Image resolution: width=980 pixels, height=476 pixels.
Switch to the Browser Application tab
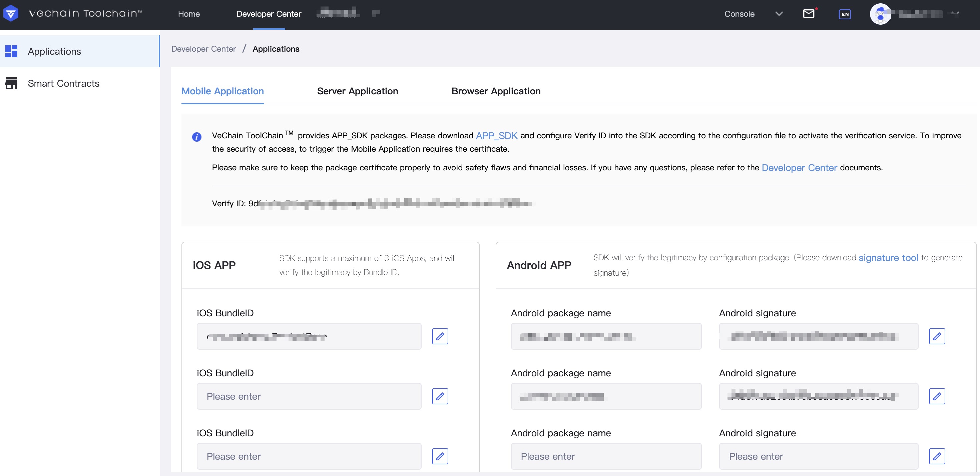coord(496,91)
